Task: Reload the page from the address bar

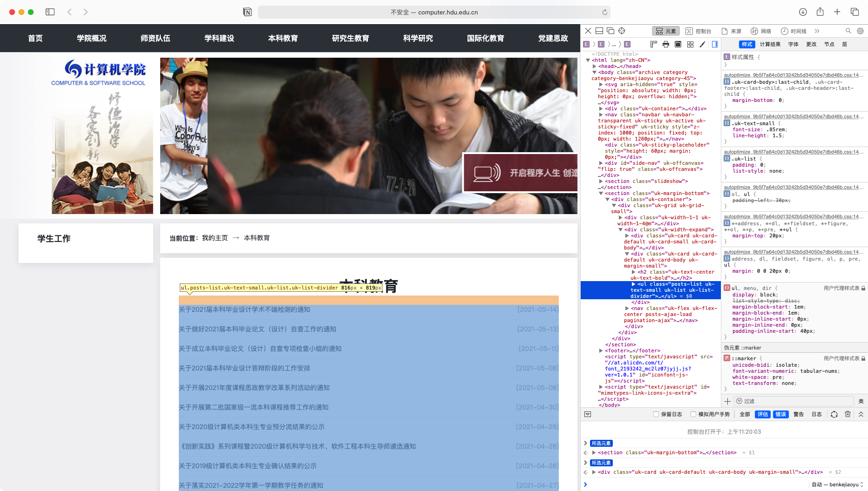Action: tap(604, 12)
